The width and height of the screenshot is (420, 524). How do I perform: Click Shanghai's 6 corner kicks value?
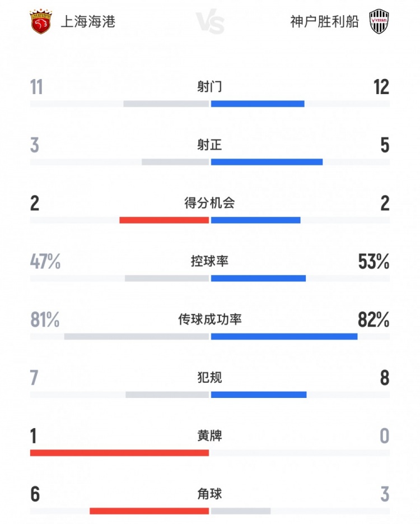point(35,494)
